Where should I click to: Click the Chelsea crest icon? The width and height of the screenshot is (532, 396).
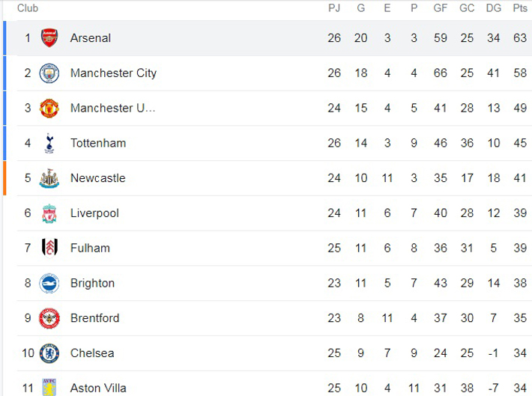tap(49, 353)
